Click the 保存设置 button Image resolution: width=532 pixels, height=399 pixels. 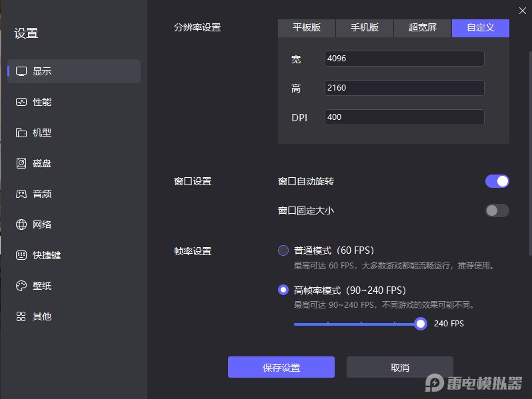281,367
